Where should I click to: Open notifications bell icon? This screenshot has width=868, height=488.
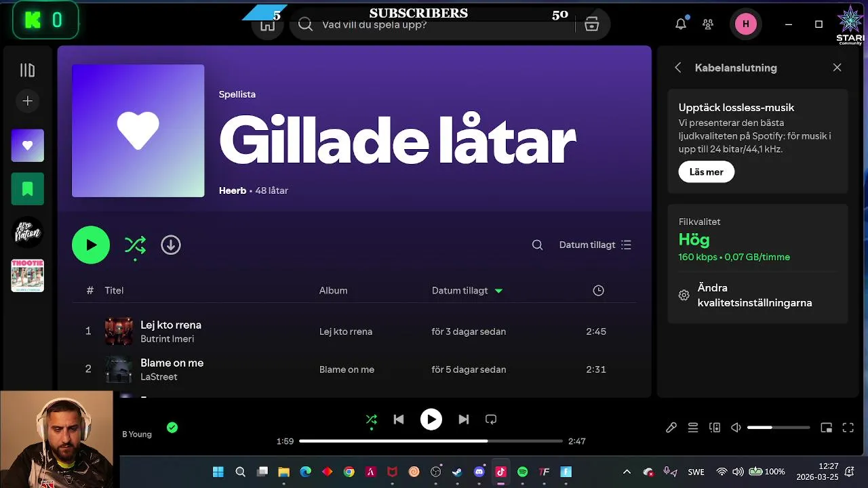[x=681, y=24]
